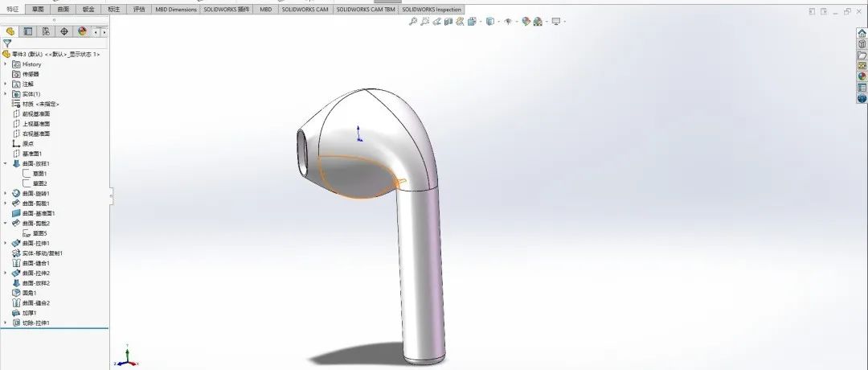Open the FeatureManager design tree tab
The height and width of the screenshot is (370, 868).
click(10, 31)
